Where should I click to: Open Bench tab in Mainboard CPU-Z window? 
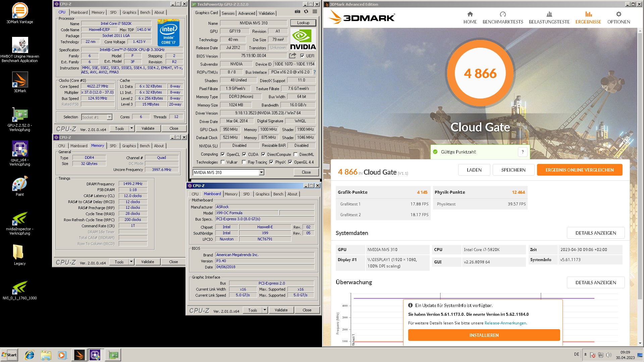click(278, 194)
